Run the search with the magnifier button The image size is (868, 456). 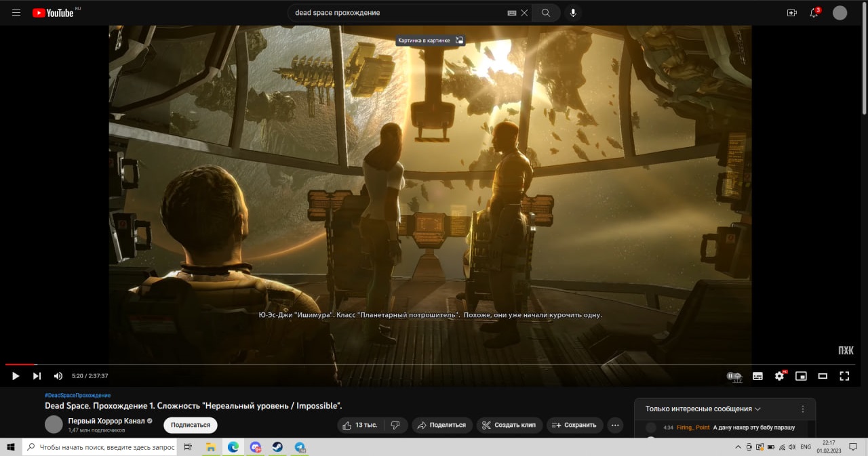(x=546, y=13)
